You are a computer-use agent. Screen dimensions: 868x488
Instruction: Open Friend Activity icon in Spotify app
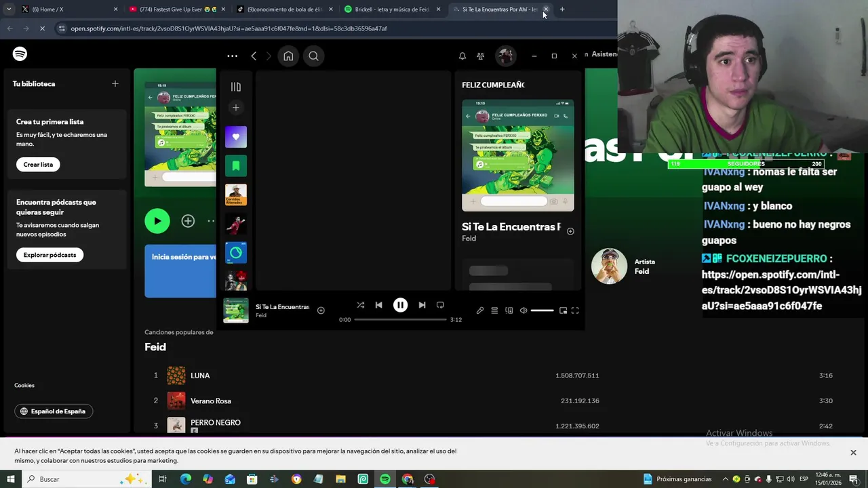point(481,56)
